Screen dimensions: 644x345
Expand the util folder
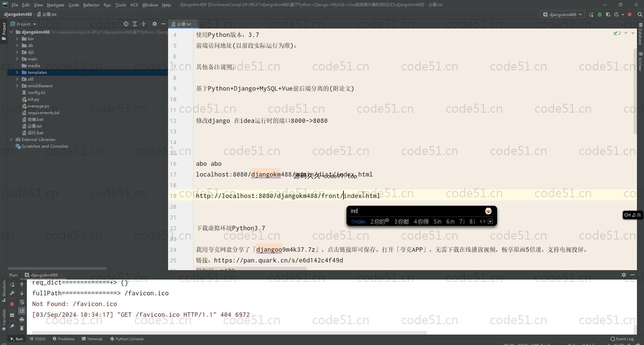(x=17, y=79)
